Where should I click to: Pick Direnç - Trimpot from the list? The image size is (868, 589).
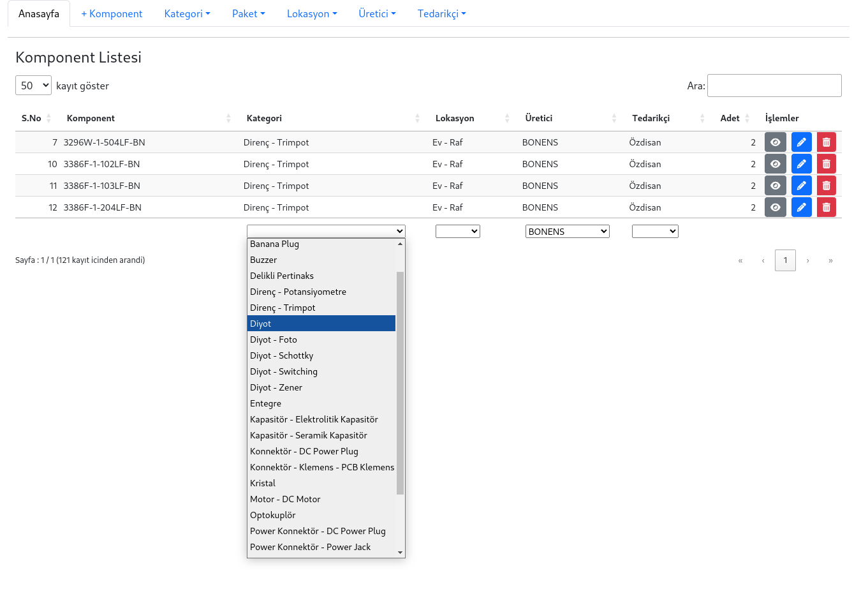point(321,308)
